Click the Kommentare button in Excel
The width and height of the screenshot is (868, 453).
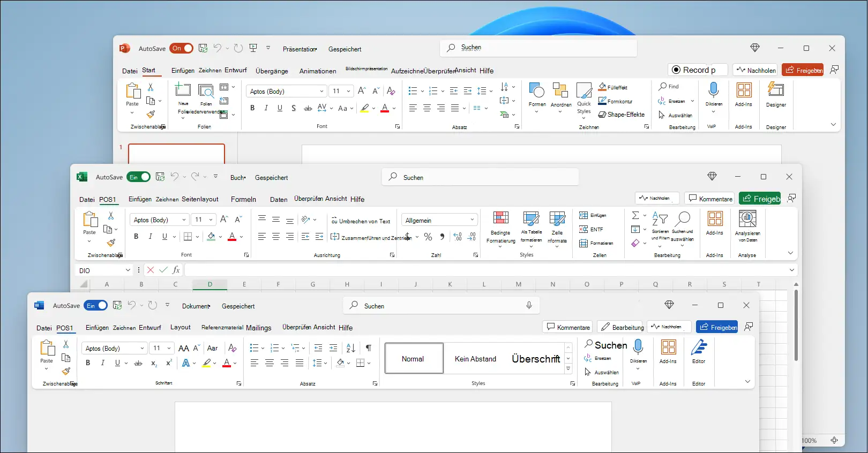710,199
